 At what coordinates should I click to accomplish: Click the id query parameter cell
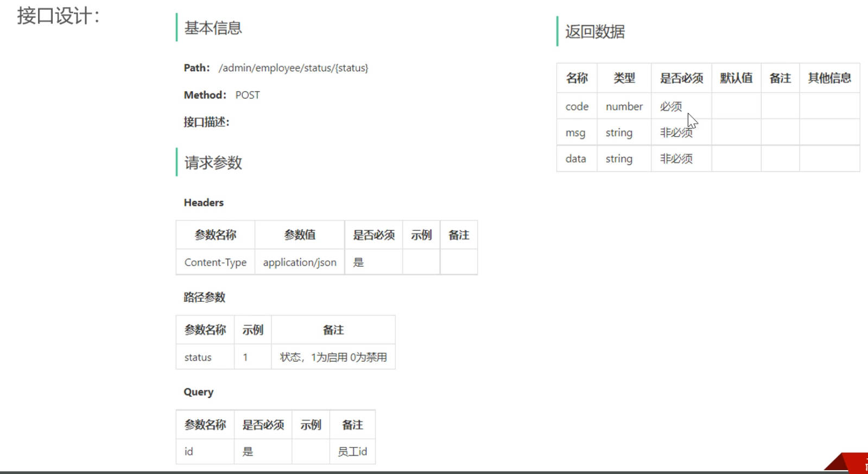coord(205,452)
